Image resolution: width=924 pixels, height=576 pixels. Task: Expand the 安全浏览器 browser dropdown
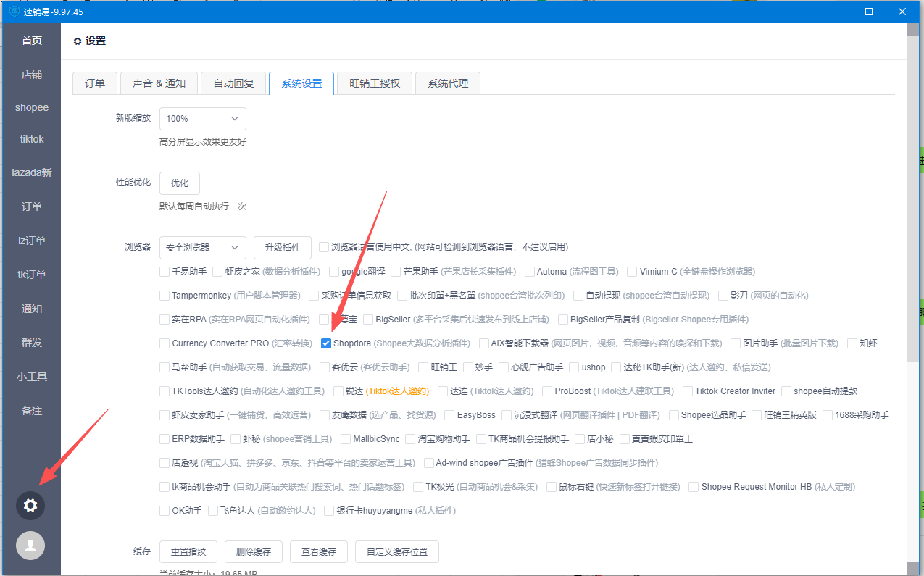coord(202,248)
